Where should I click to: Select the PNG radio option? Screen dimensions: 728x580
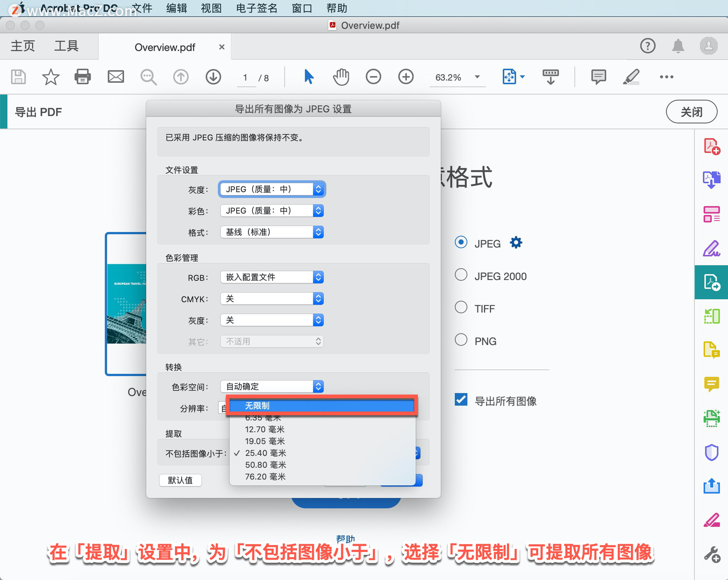pyautogui.click(x=461, y=340)
